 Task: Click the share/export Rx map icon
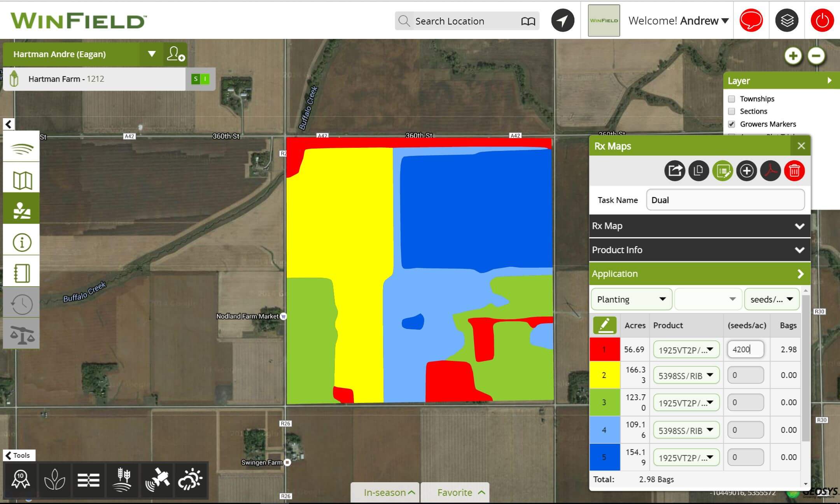674,171
